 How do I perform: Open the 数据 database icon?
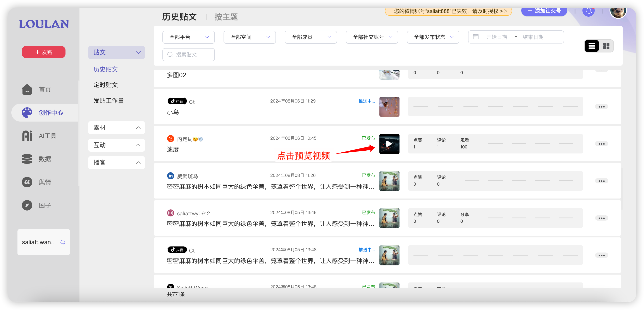point(27,159)
